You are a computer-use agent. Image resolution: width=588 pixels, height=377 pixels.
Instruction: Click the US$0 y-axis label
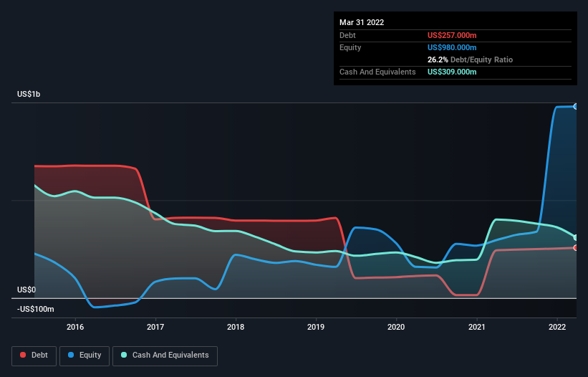point(26,290)
